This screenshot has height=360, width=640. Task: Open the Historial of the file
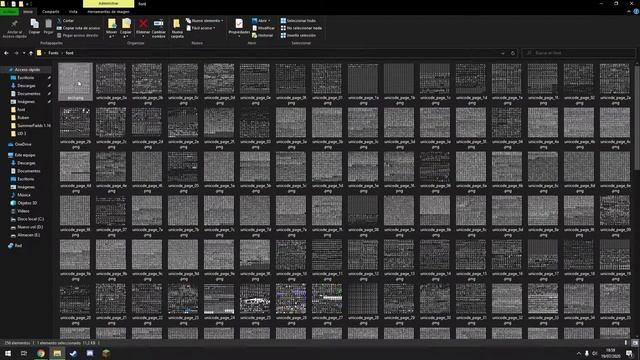262,36
